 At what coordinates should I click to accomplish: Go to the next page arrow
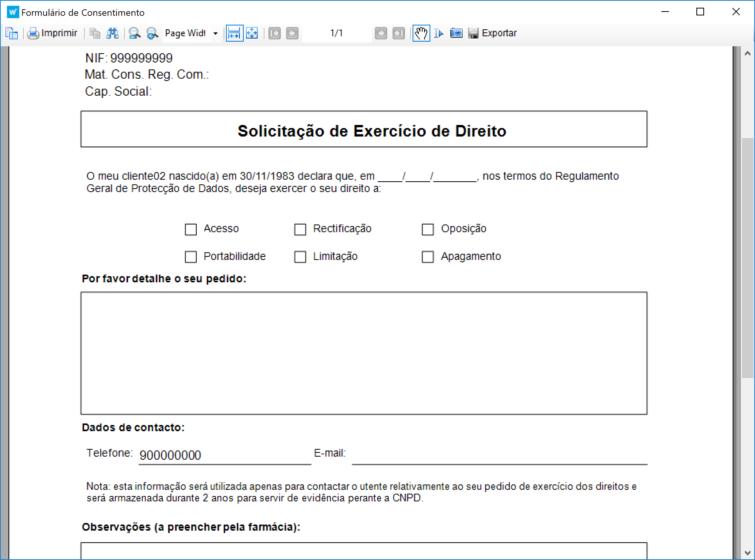point(381,33)
